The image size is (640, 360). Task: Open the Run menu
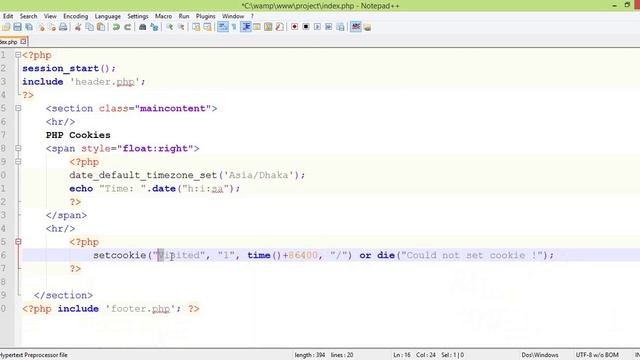tap(184, 16)
